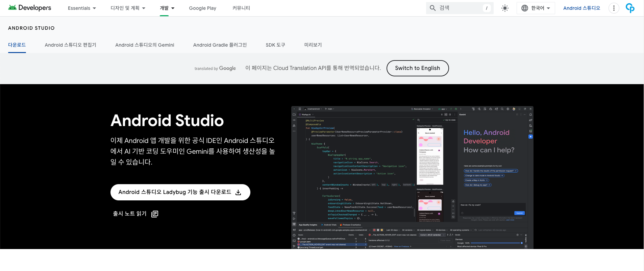Image resolution: width=644 pixels, height=271 pixels.
Task: Select the Android 스튜디오의 Gemini tab
Action: 145,45
